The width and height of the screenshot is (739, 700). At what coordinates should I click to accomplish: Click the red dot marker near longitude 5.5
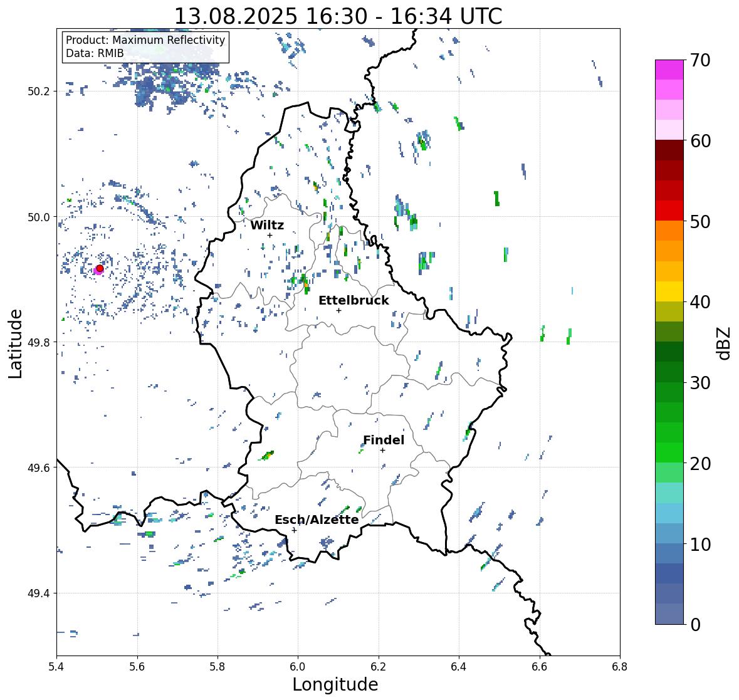[x=100, y=268]
